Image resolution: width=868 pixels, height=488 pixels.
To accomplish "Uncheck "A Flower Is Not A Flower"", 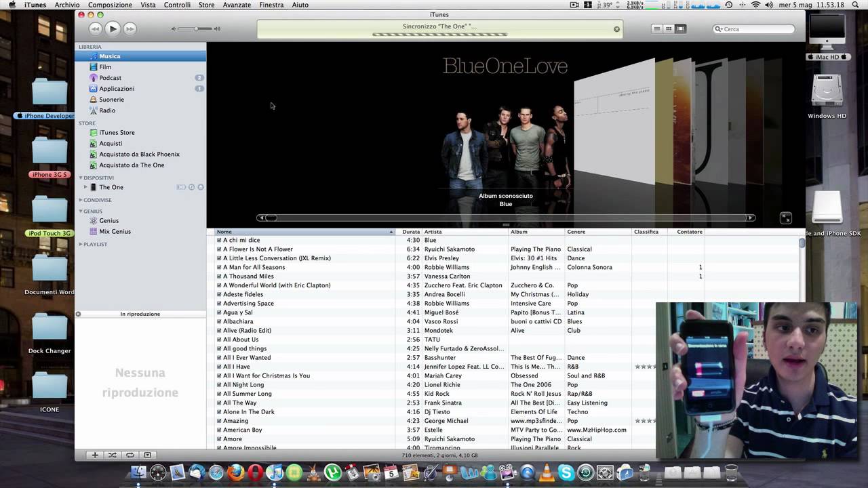I will (x=219, y=249).
